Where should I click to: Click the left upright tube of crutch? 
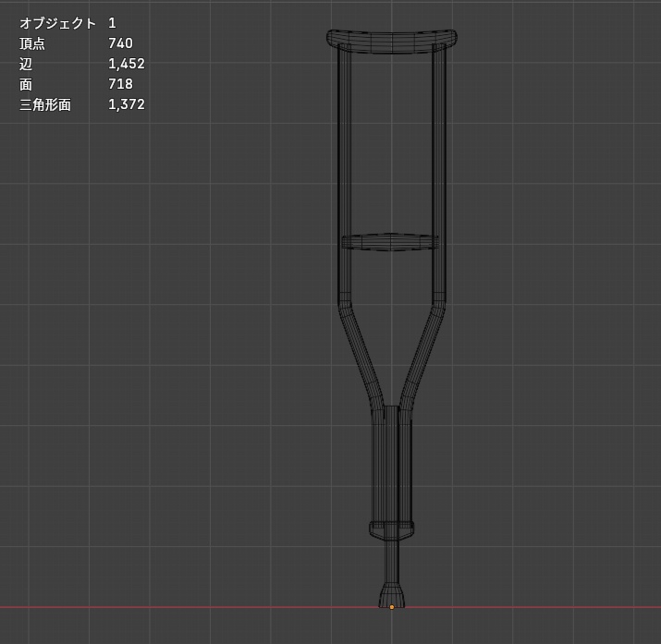(x=345, y=173)
